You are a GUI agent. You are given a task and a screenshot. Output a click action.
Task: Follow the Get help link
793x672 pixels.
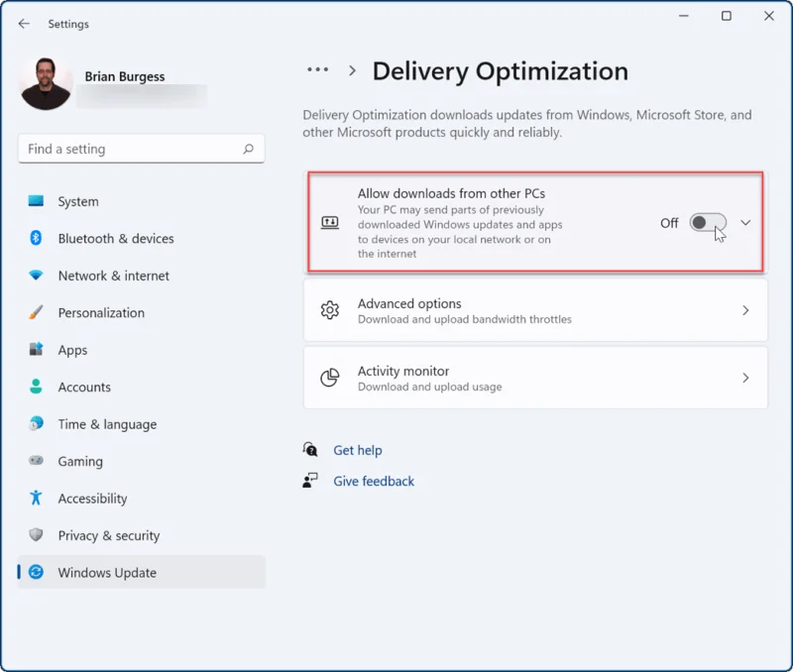(358, 450)
